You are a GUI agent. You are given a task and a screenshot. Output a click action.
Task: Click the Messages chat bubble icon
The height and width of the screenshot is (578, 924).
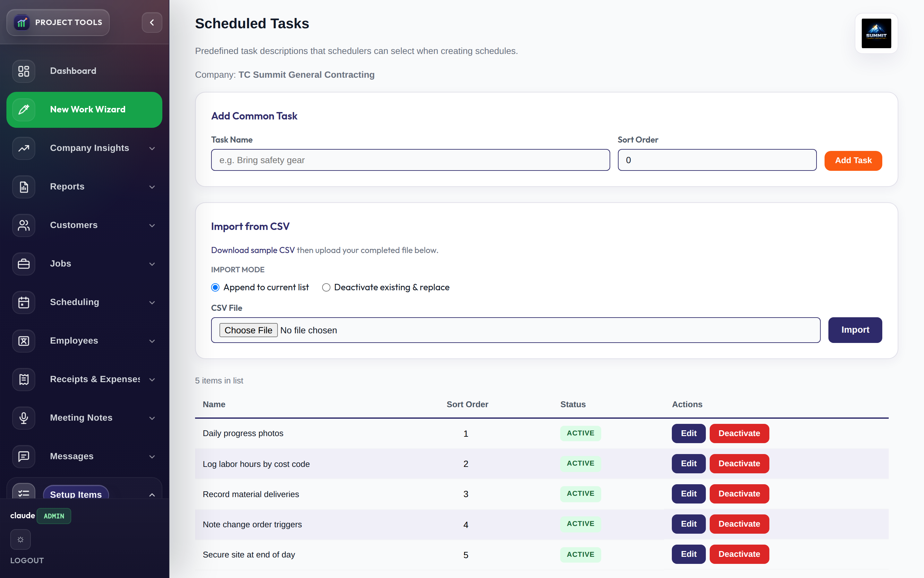[x=24, y=456]
